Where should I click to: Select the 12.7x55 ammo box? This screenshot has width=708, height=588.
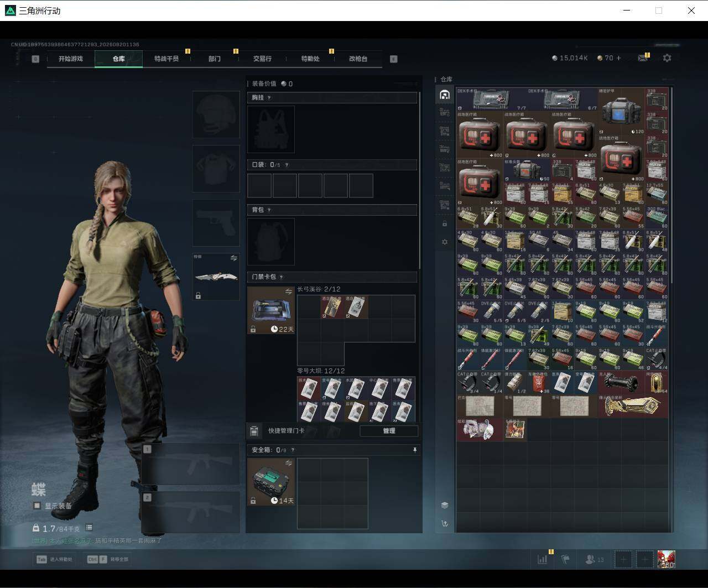pyautogui.click(x=657, y=194)
